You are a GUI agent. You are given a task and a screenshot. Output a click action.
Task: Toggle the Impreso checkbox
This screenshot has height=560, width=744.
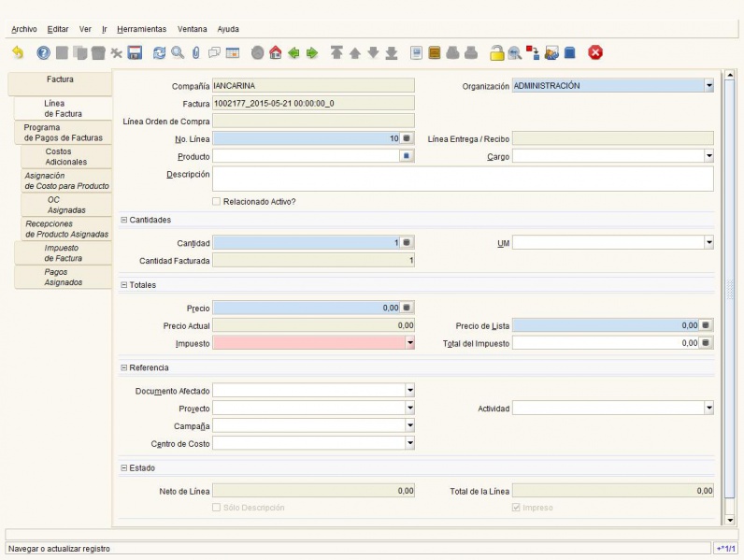point(516,508)
